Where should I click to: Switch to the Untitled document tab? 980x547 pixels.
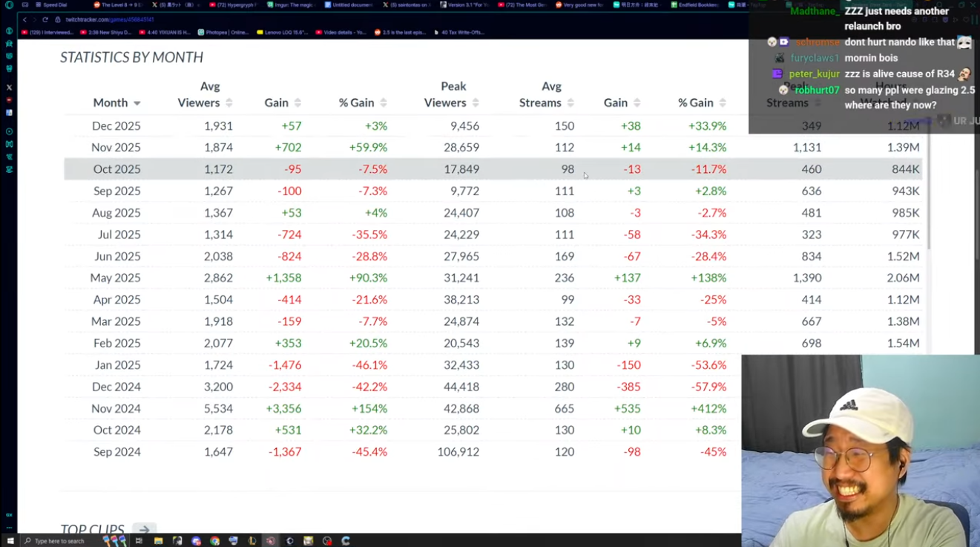click(x=349, y=4)
